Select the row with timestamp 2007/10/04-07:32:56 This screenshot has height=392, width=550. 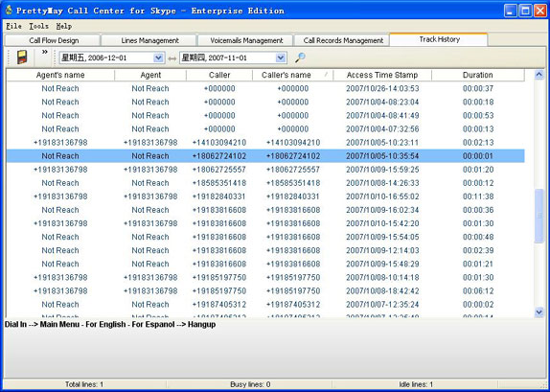pos(265,129)
